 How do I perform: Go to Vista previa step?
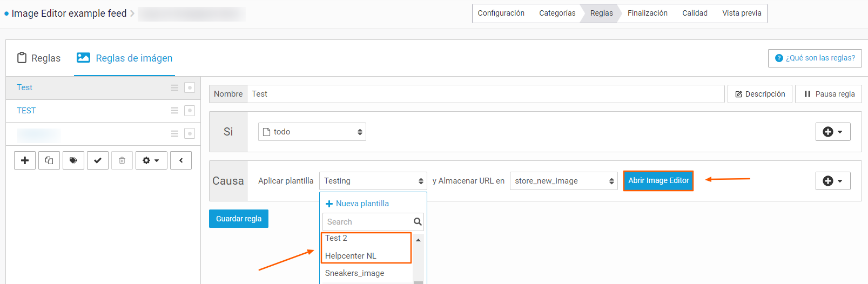click(x=742, y=13)
